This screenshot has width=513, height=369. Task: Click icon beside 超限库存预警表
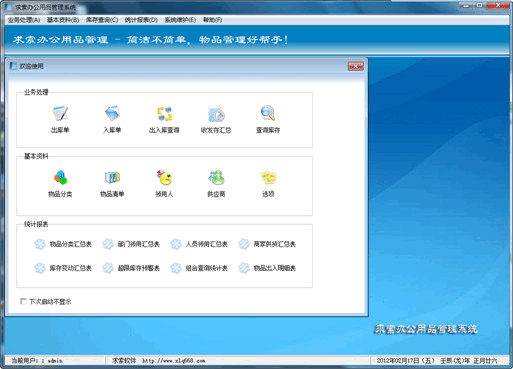tap(108, 268)
